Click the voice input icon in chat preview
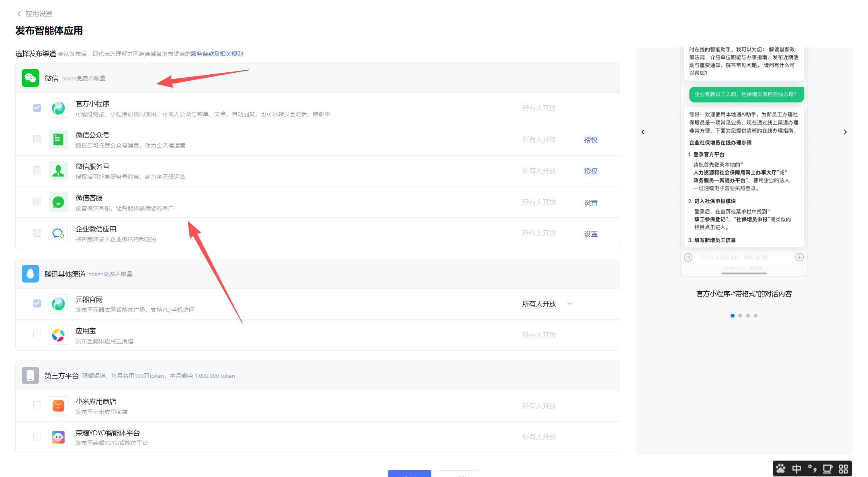 [x=688, y=257]
